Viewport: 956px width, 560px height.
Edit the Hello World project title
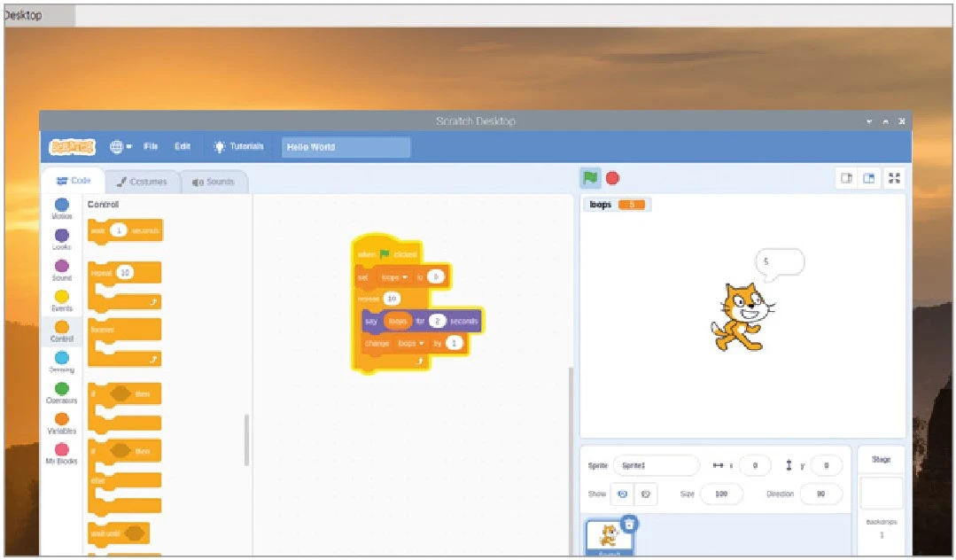pyautogui.click(x=346, y=147)
